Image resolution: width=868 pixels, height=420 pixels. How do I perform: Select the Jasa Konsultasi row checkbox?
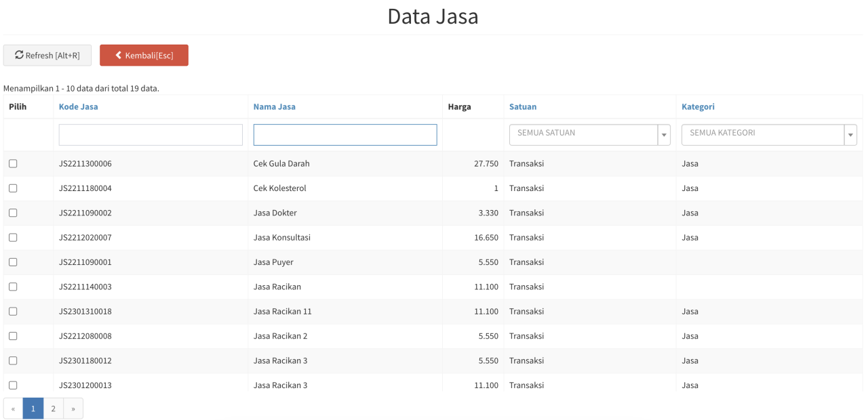click(x=13, y=238)
